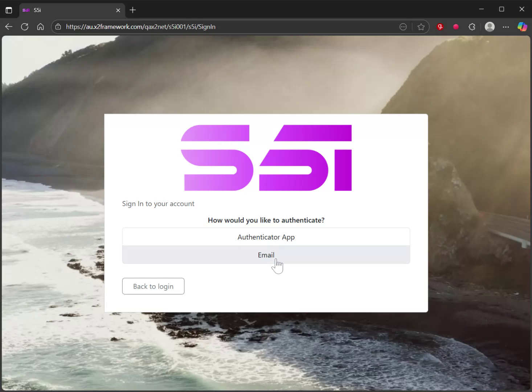Add page to favorites star icon

(x=421, y=26)
